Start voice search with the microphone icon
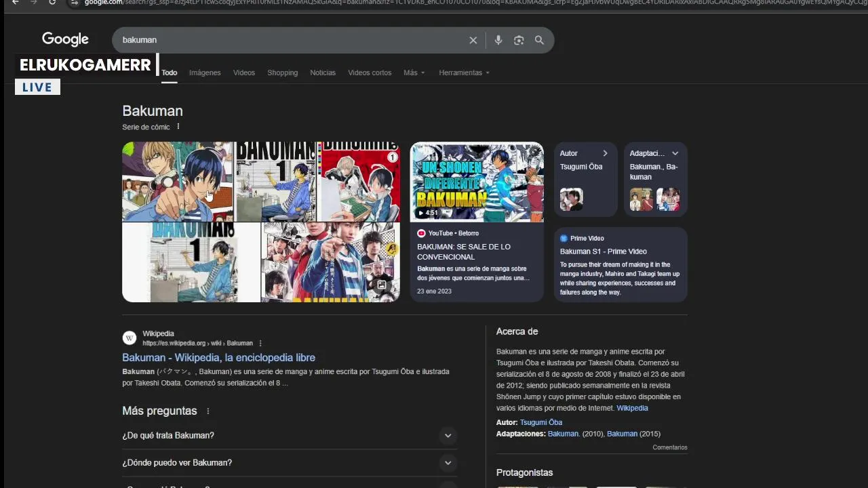Screen dimensions: 868x488 [498, 40]
